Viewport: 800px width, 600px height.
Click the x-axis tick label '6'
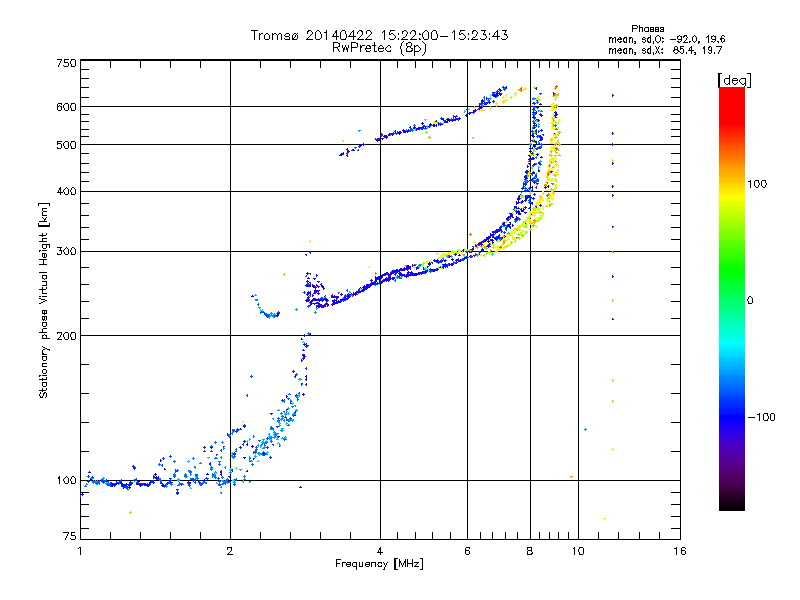click(467, 551)
